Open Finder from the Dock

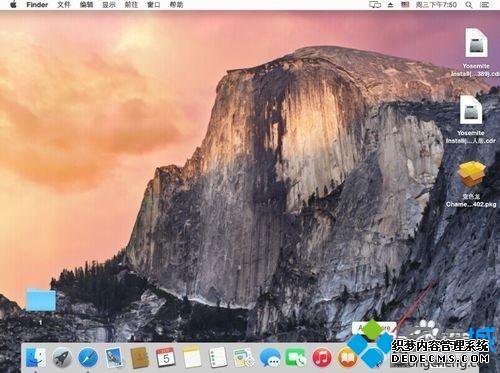pyautogui.click(x=36, y=358)
